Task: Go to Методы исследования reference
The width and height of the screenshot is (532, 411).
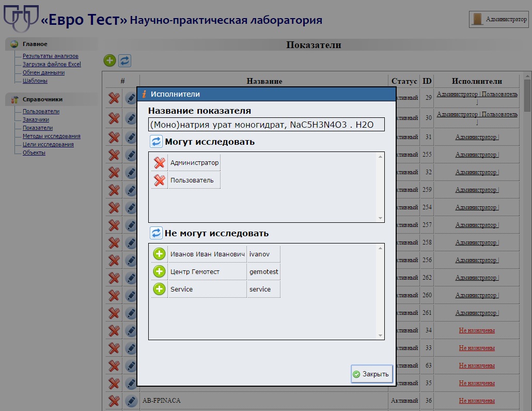Action: [52, 136]
